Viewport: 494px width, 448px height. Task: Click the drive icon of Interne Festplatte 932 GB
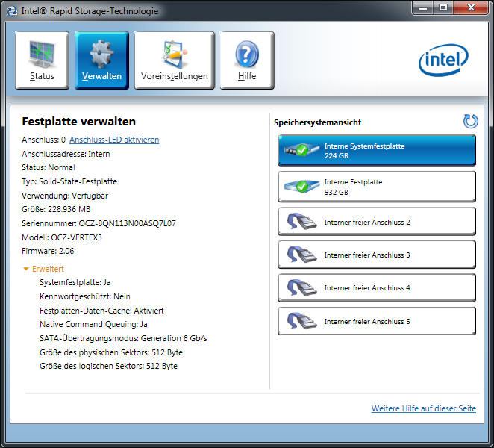[301, 186]
